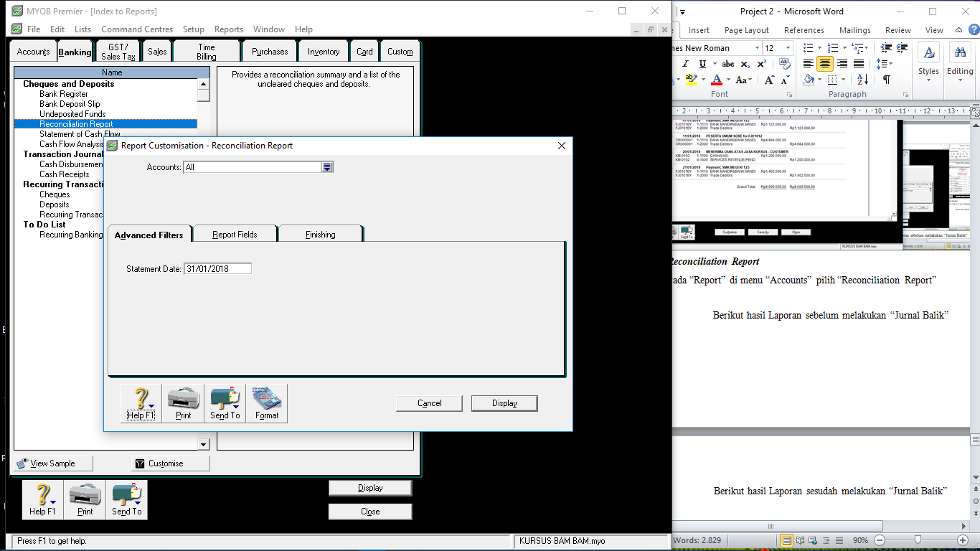The width and height of the screenshot is (980, 551).
Task: Click the View Sample button
Action: (54, 463)
